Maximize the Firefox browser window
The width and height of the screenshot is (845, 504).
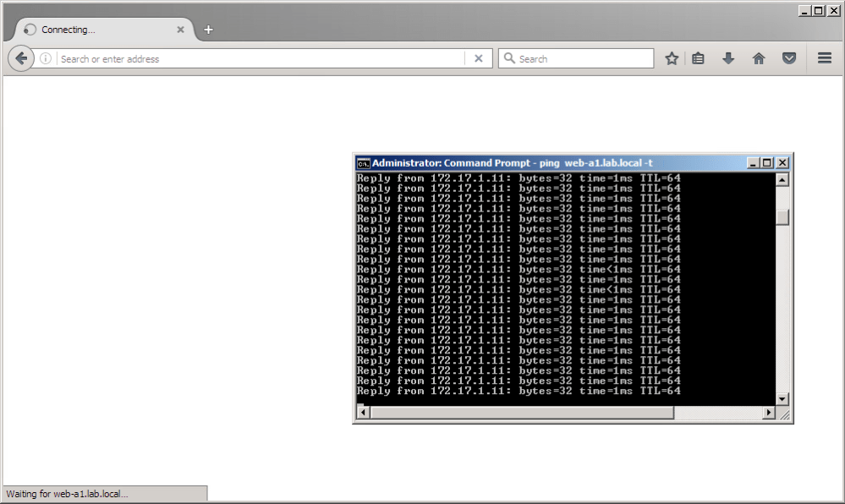pos(819,11)
